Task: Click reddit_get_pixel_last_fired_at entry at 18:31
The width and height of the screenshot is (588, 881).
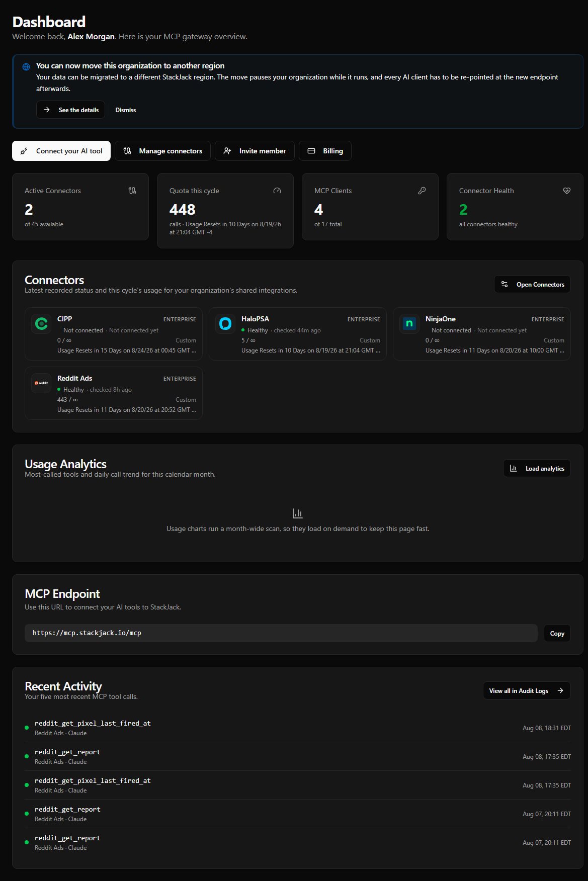Action: (x=298, y=728)
